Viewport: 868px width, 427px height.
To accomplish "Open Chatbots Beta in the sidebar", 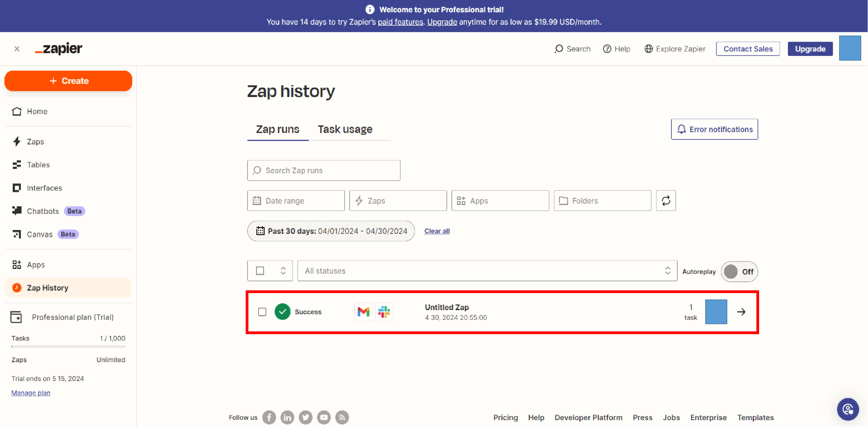I will 68,211.
